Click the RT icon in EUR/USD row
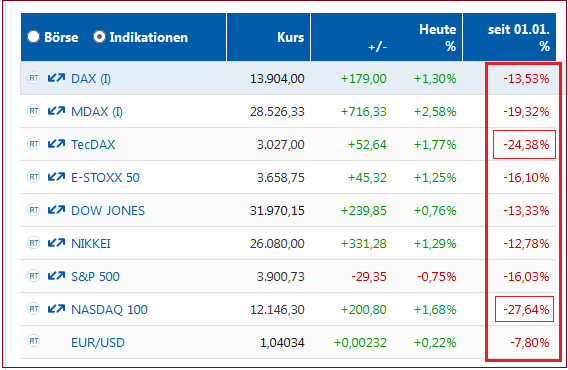The height and width of the screenshot is (370, 568). (34, 341)
